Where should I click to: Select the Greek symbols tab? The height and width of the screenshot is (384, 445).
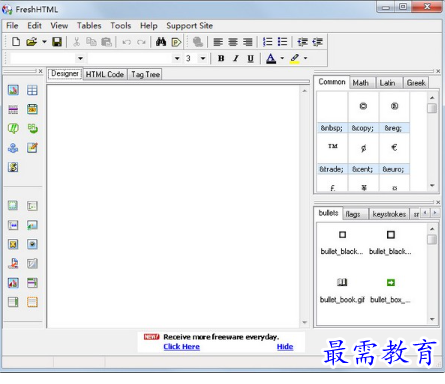(x=416, y=83)
